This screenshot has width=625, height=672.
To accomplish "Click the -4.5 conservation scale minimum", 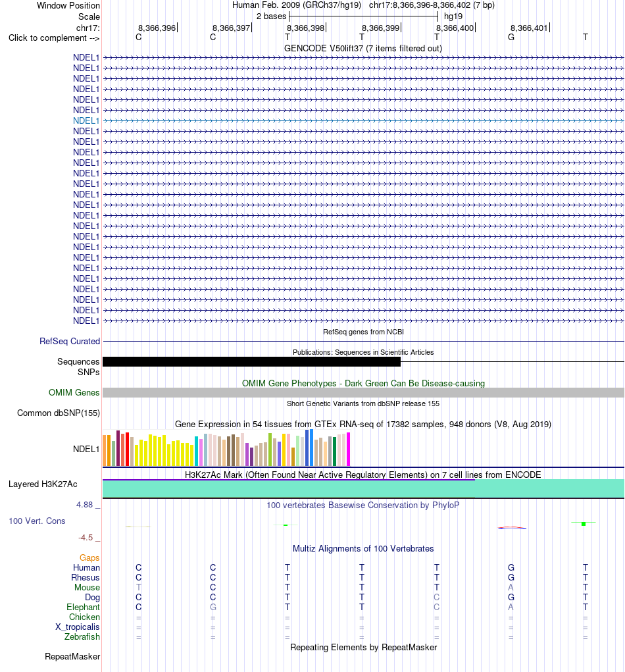I will pyautogui.click(x=86, y=538).
